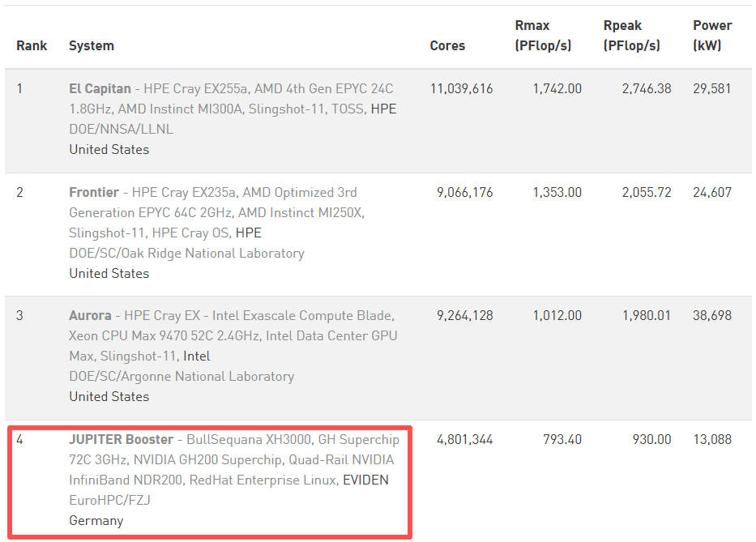Click the Power (kW) column header
The image size is (756, 542).
tap(712, 36)
